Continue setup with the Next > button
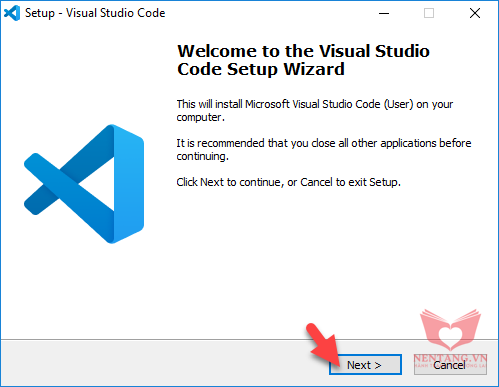The image size is (499, 387). (365, 365)
